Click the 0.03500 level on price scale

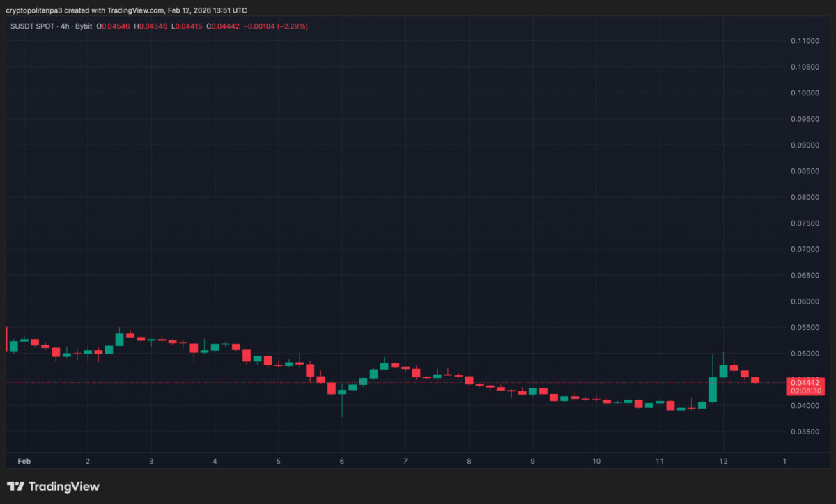(x=806, y=432)
